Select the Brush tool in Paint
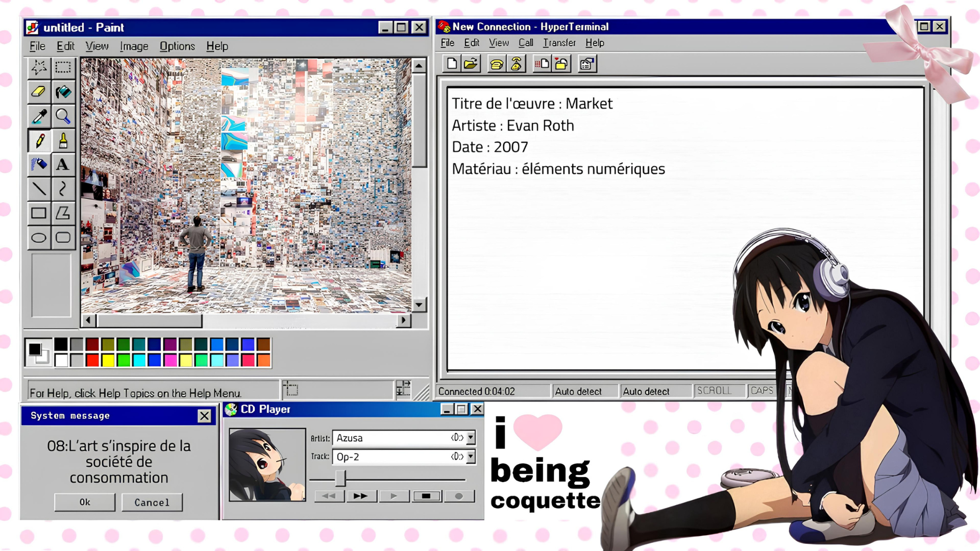This screenshot has width=980, height=551. pos(63,140)
